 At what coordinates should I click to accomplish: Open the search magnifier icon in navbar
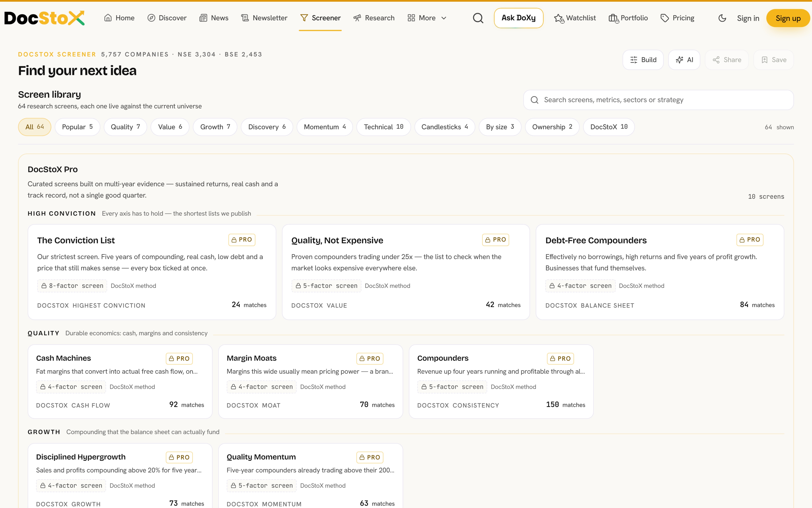click(478, 18)
